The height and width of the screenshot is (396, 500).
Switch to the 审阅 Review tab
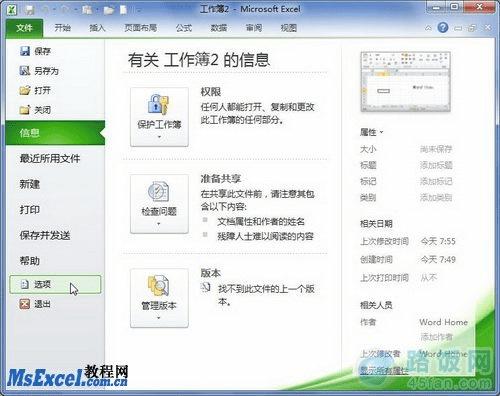[x=254, y=28]
